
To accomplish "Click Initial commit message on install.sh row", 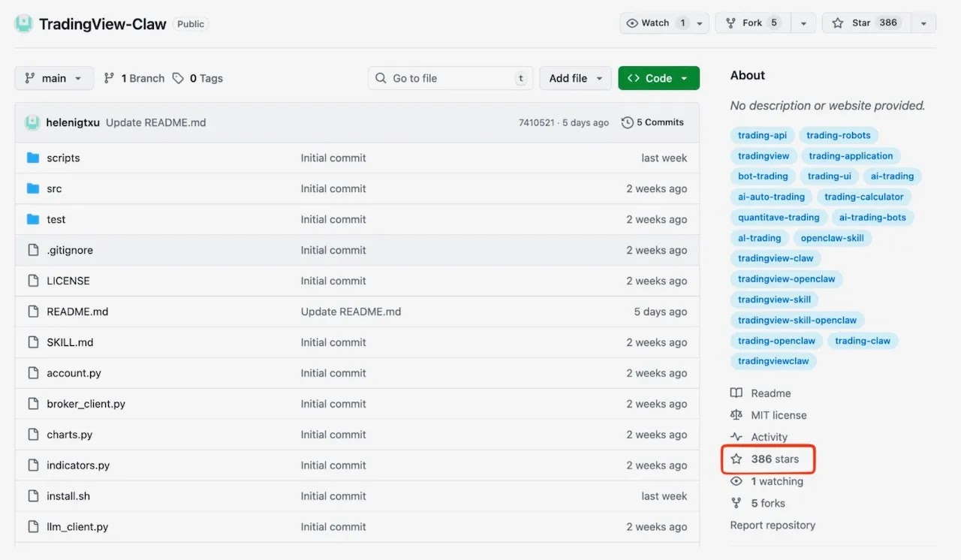I will [x=333, y=496].
